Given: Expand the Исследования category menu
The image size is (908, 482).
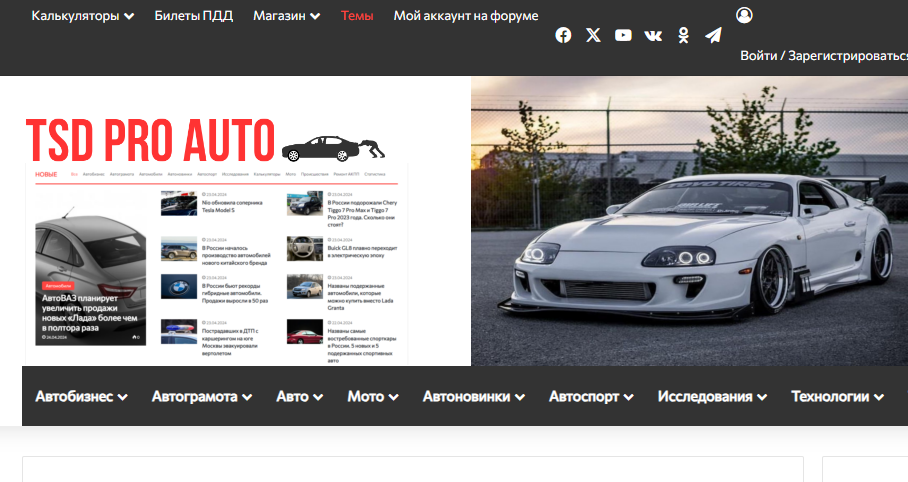Looking at the screenshot, I should (x=712, y=397).
